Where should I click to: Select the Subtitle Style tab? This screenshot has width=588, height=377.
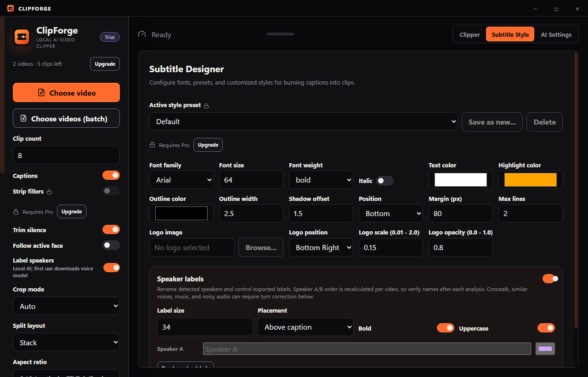pyautogui.click(x=510, y=34)
